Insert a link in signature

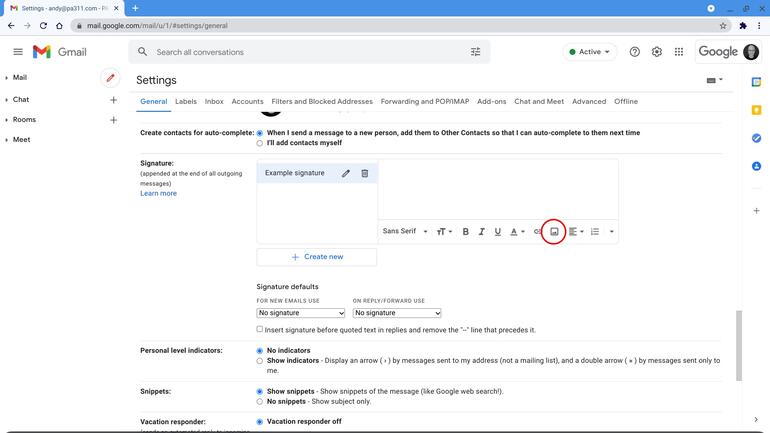click(x=537, y=232)
